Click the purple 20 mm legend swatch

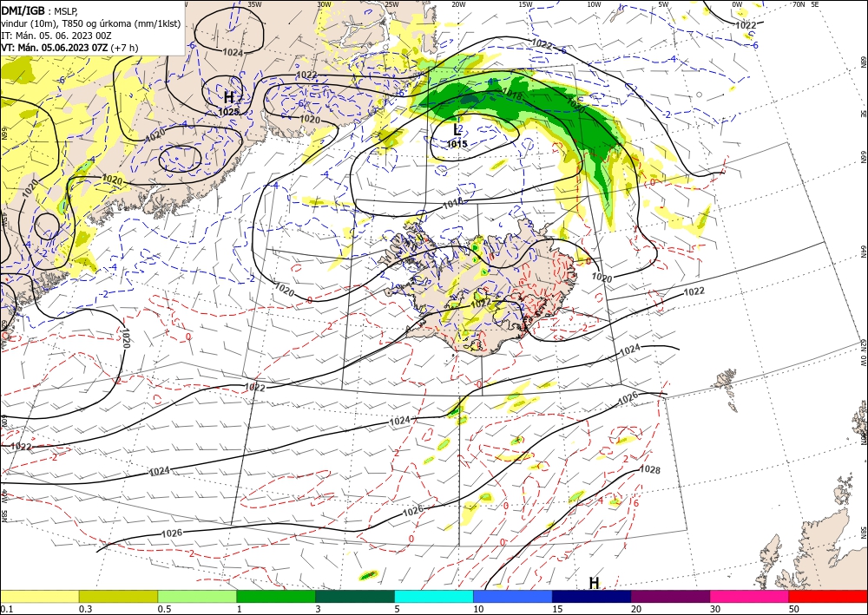[670, 596]
